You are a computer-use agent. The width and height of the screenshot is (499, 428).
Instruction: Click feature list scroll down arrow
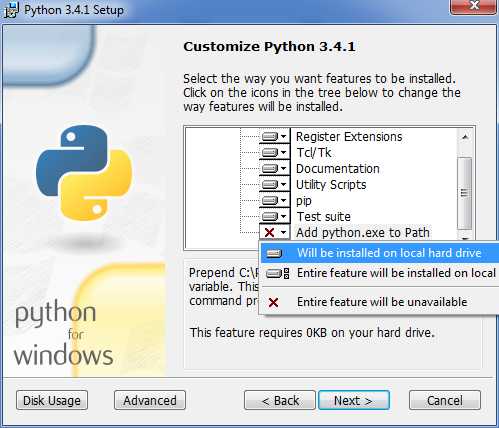[465, 238]
